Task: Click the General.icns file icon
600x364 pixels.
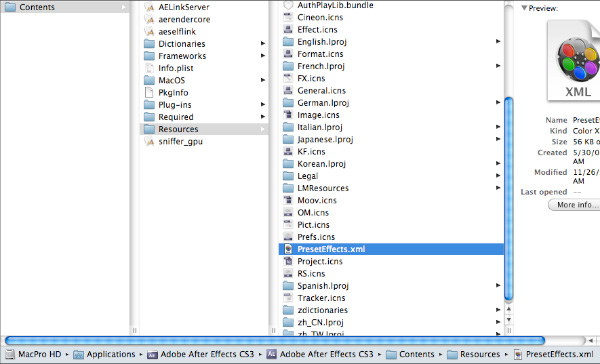Action: point(288,90)
